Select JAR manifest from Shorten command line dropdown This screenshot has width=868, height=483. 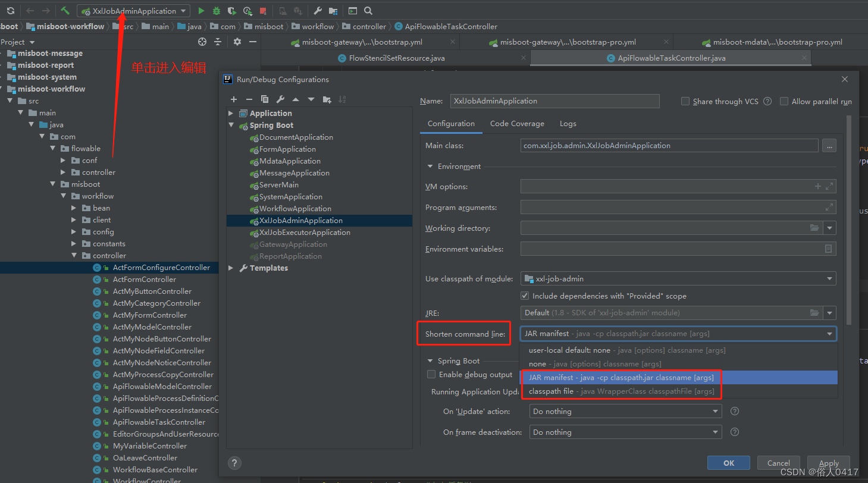pyautogui.click(x=621, y=377)
